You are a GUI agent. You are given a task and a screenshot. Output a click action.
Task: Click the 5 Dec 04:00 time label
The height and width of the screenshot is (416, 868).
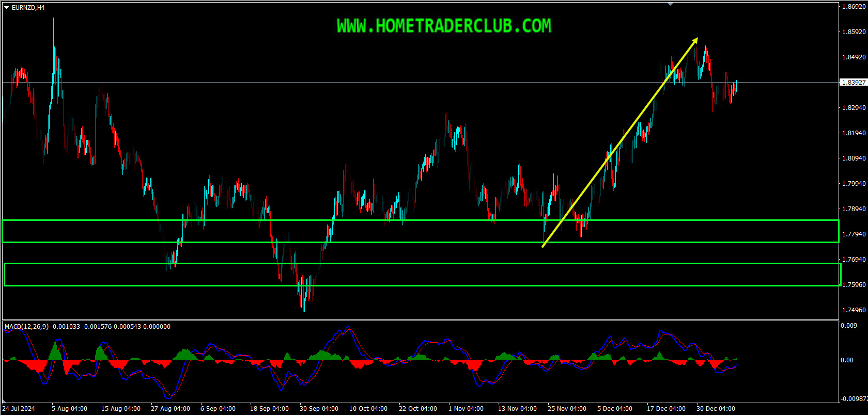point(615,409)
